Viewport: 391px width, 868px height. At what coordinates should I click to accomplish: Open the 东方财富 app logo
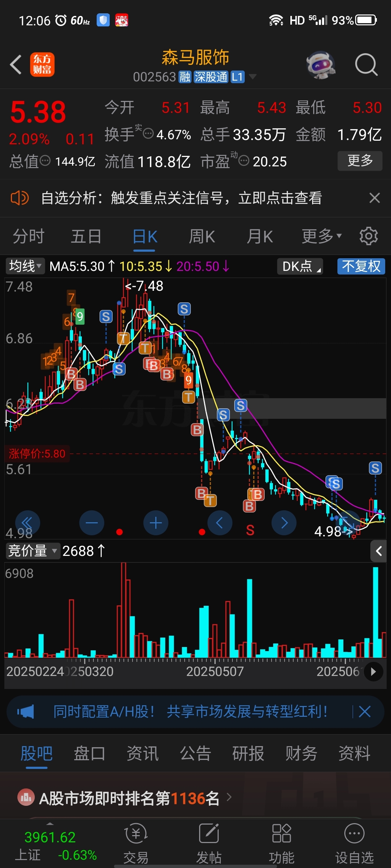click(x=42, y=64)
